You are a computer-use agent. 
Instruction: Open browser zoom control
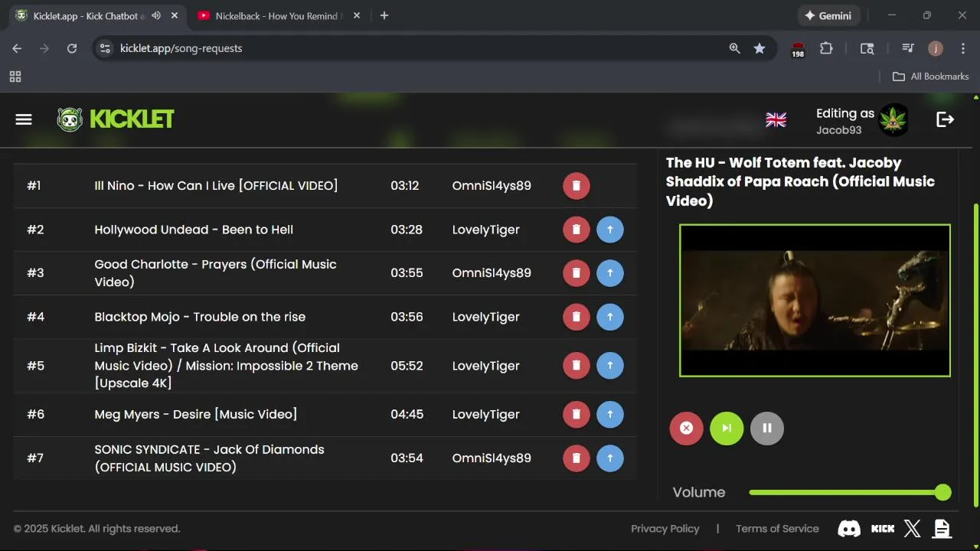(x=735, y=48)
